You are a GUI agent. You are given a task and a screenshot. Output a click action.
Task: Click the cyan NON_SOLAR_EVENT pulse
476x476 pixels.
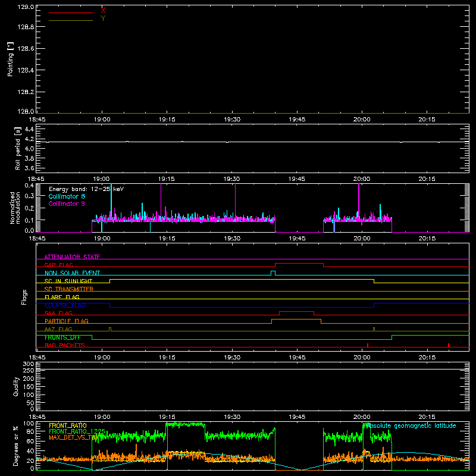[x=273, y=273]
